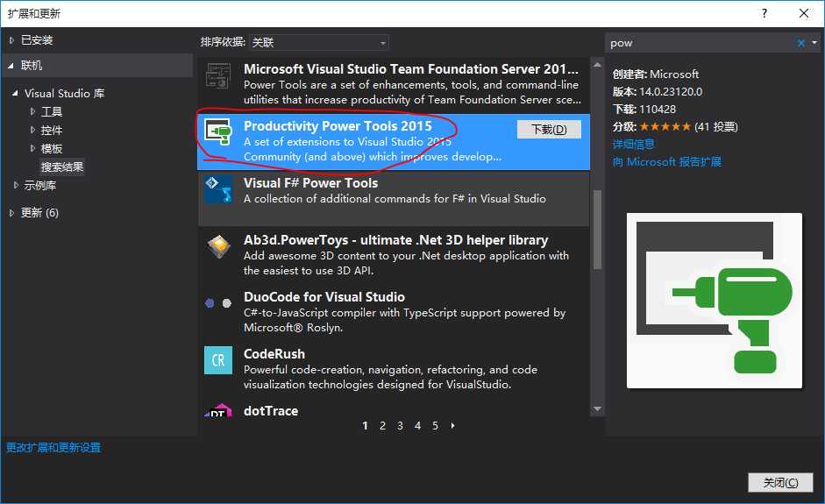Select Microsoft Visual Studio Team Foundation Server title
This screenshot has height=504, width=825.
tap(411, 69)
